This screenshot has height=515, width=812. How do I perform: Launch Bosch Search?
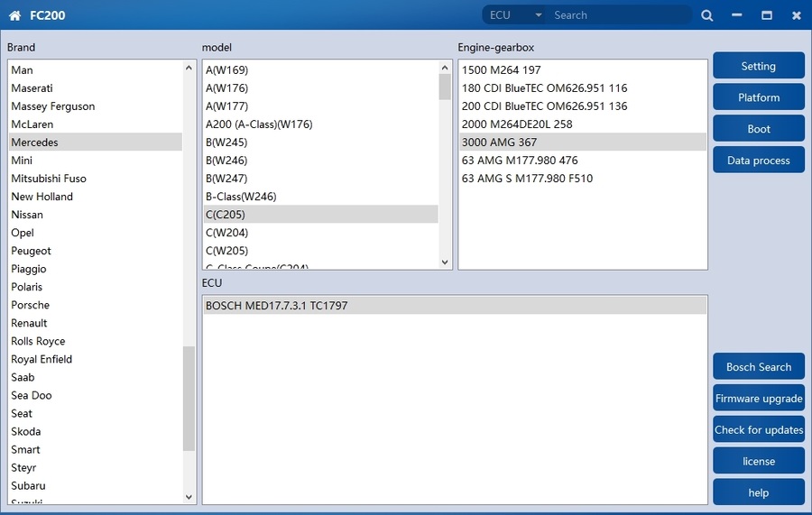758,367
